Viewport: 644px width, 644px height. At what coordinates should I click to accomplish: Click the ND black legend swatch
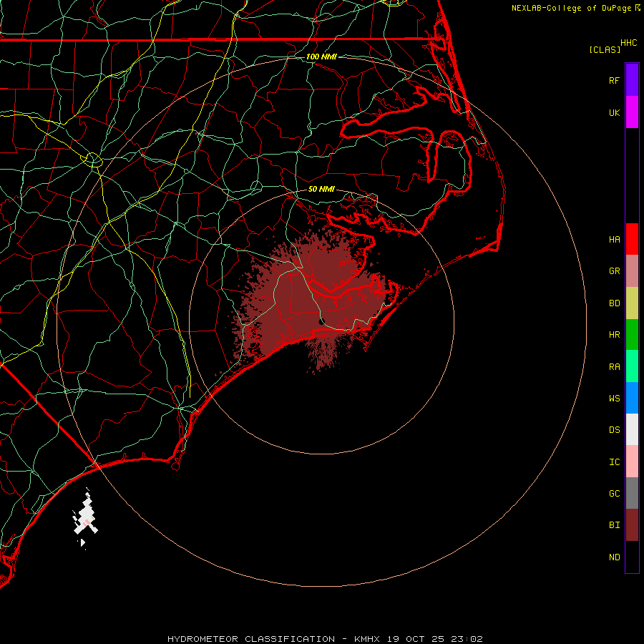(x=632, y=557)
